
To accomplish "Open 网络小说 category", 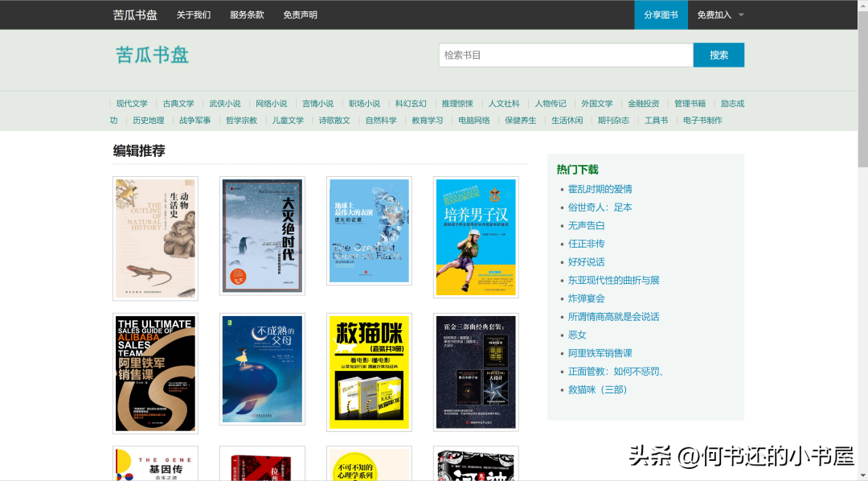I will tap(272, 104).
